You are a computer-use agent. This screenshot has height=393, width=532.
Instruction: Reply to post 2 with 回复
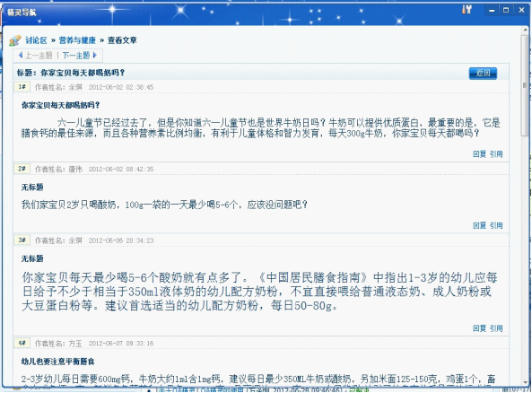click(479, 225)
